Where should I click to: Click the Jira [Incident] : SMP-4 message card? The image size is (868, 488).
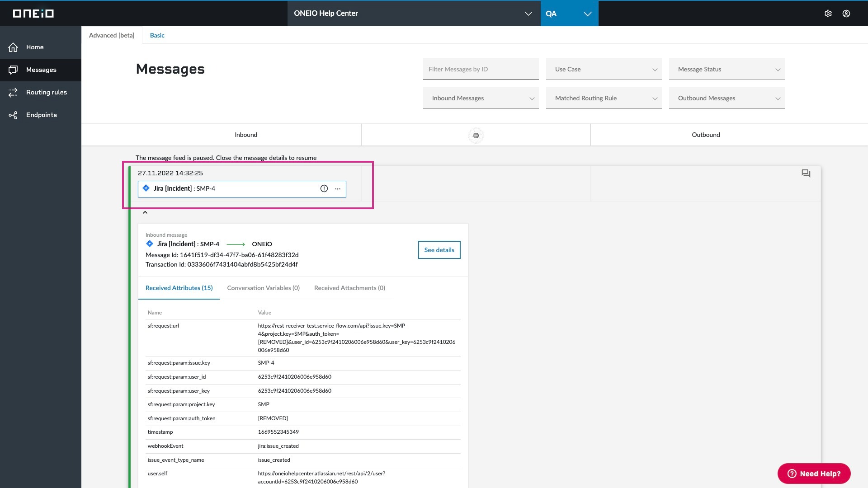tap(242, 189)
